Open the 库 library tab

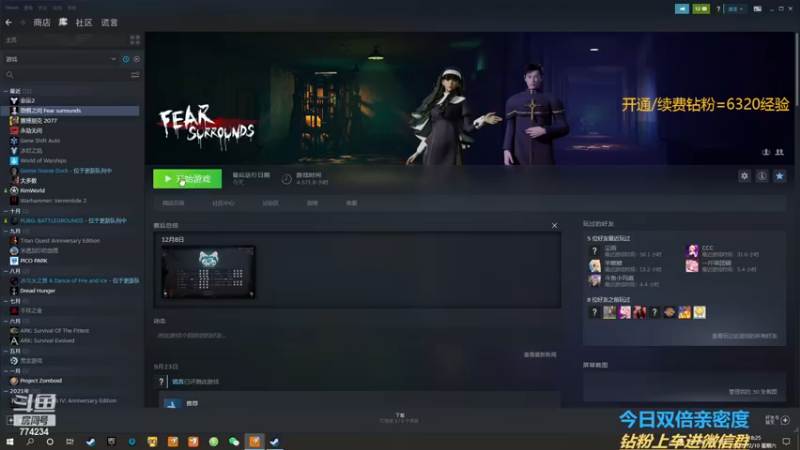click(63, 22)
